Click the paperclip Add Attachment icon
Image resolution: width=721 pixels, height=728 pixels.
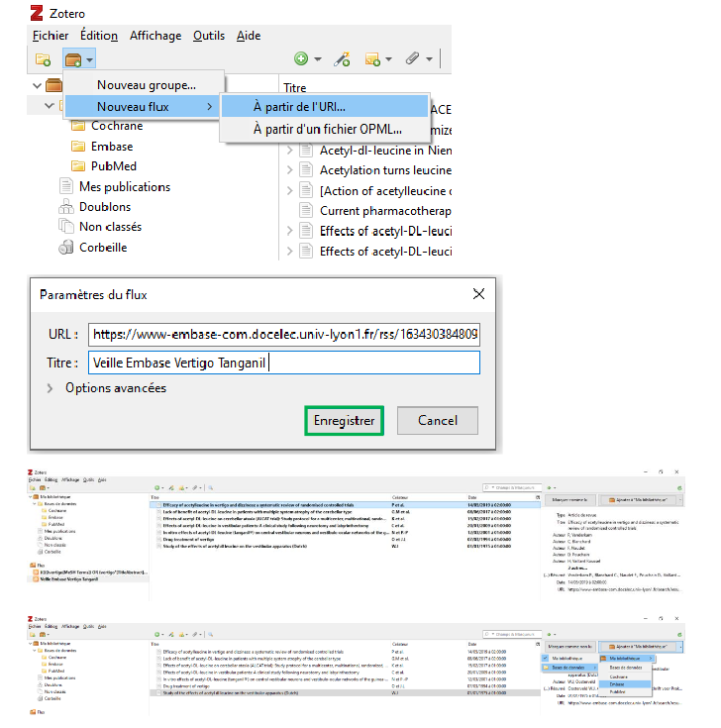click(413, 59)
